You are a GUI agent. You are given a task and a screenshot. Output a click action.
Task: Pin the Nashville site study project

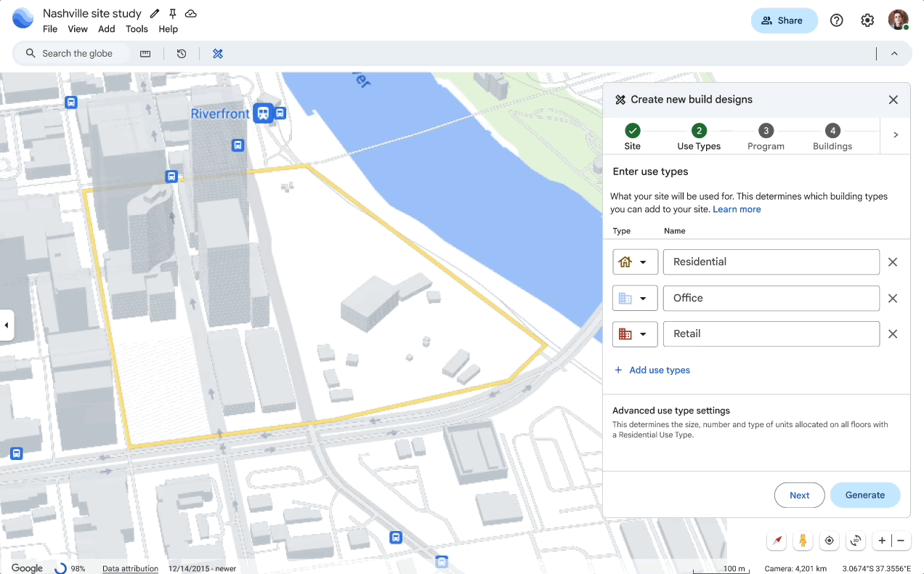(x=172, y=12)
